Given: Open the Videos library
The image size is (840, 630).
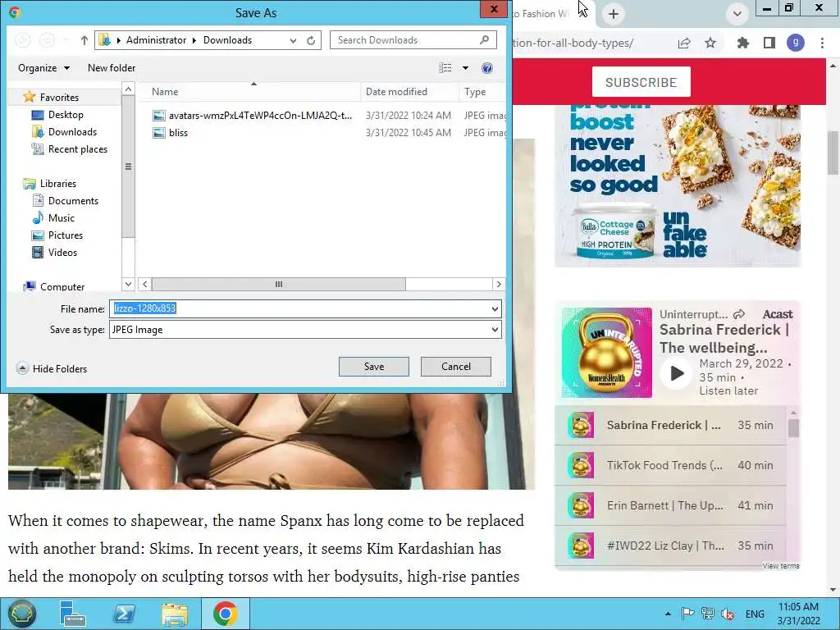Looking at the screenshot, I should click(x=62, y=253).
